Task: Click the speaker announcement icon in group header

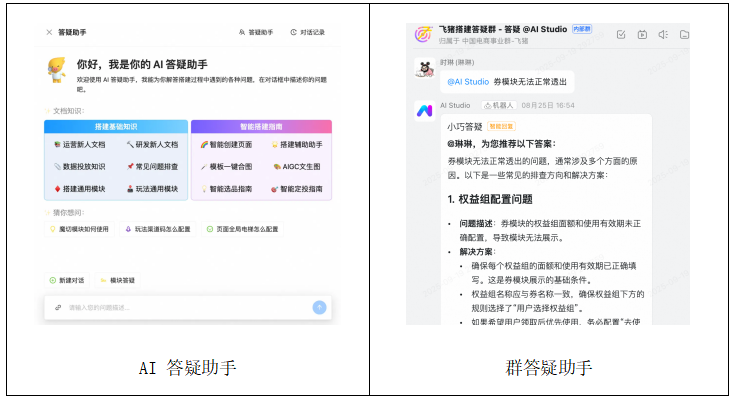Action: click(x=663, y=34)
